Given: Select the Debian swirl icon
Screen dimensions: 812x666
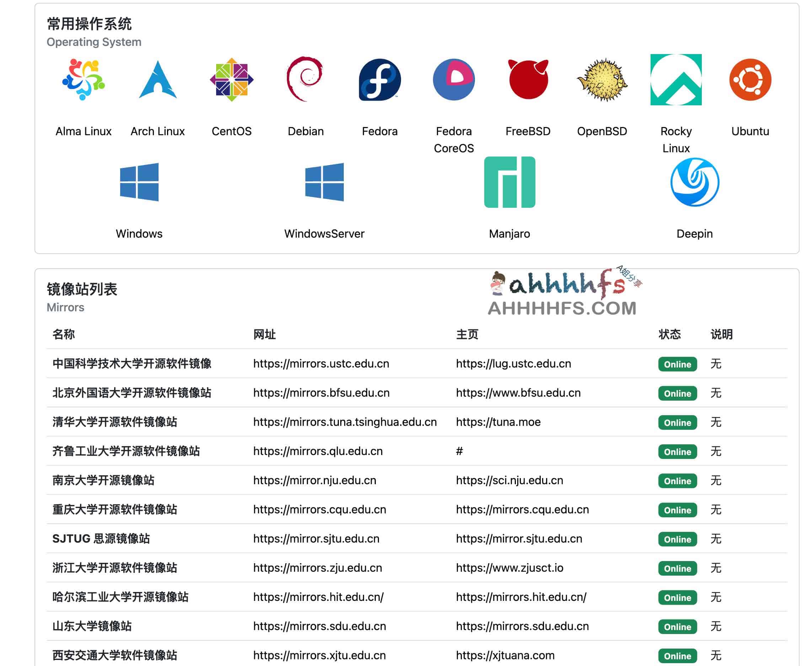Looking at the screenshot, I should 305,80.
